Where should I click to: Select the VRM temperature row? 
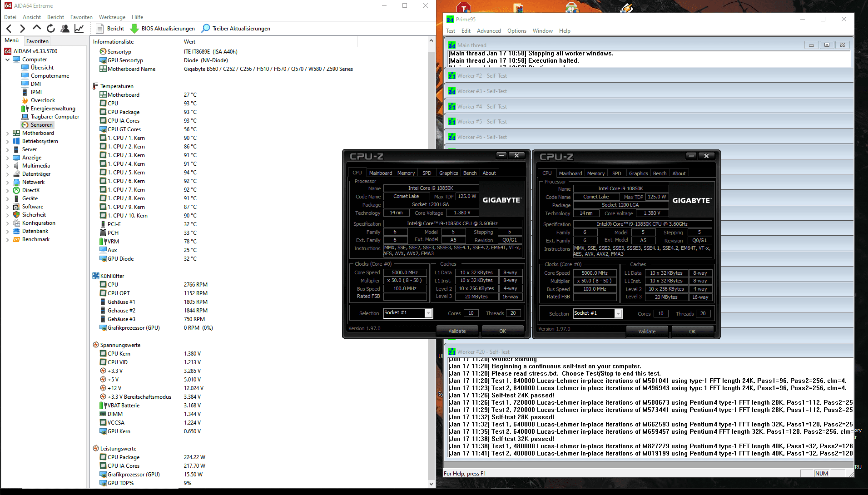pos(259,242)
